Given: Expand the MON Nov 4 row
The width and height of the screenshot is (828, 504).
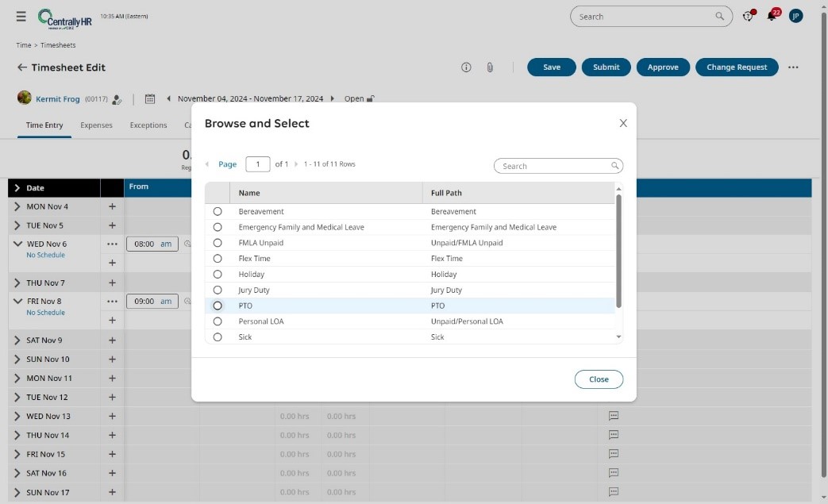Looking at the screenshot, I should pos(17,206).
